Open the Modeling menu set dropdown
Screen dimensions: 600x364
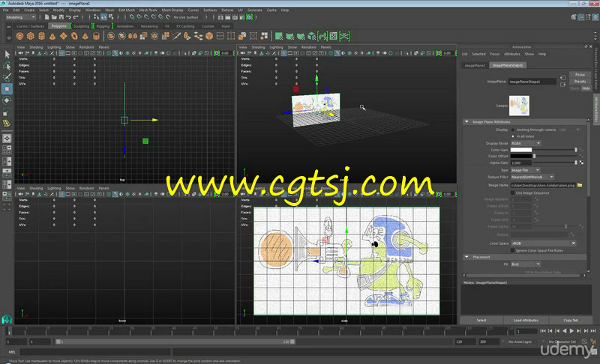(21, 17)
